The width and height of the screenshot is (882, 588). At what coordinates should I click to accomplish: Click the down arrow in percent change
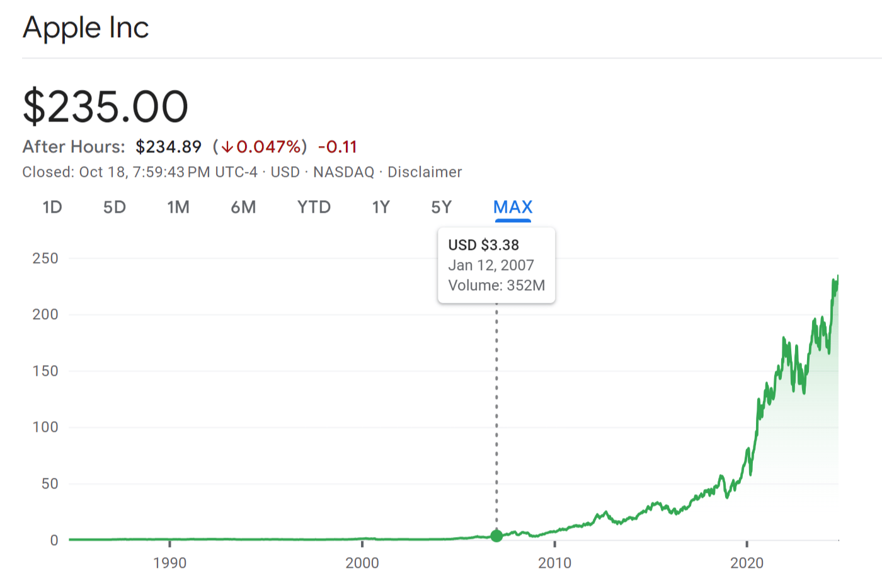click(227, 147)
